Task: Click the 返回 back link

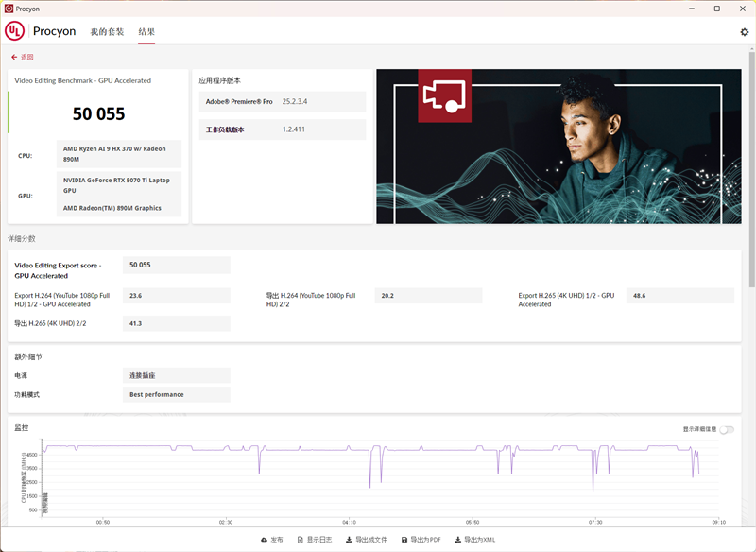Action: (26, 57)
